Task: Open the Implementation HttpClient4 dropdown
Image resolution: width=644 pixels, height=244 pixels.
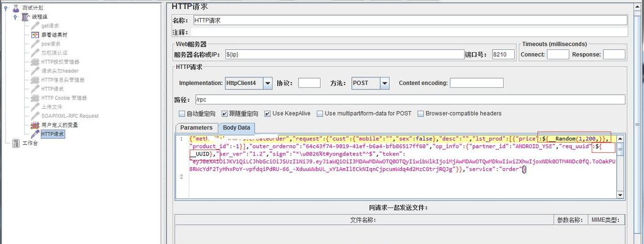Action: [268, 83]
